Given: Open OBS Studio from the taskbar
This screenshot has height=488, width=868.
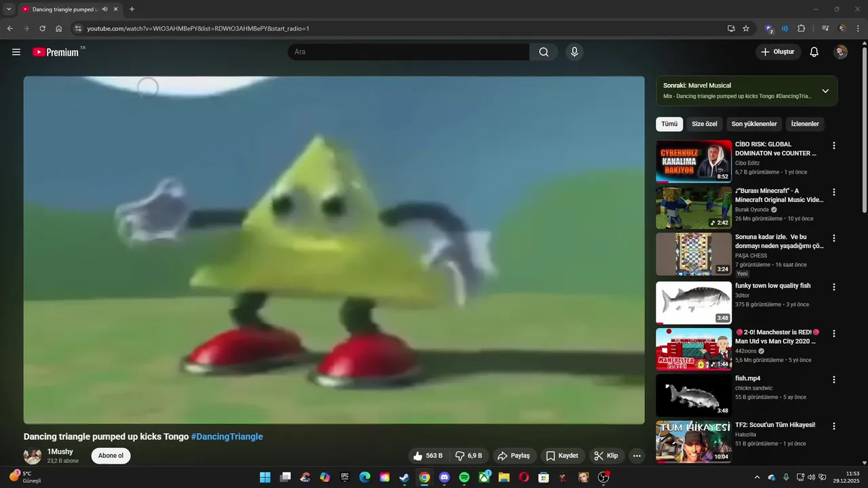Looking at the screenshot, I should point(604,477).
